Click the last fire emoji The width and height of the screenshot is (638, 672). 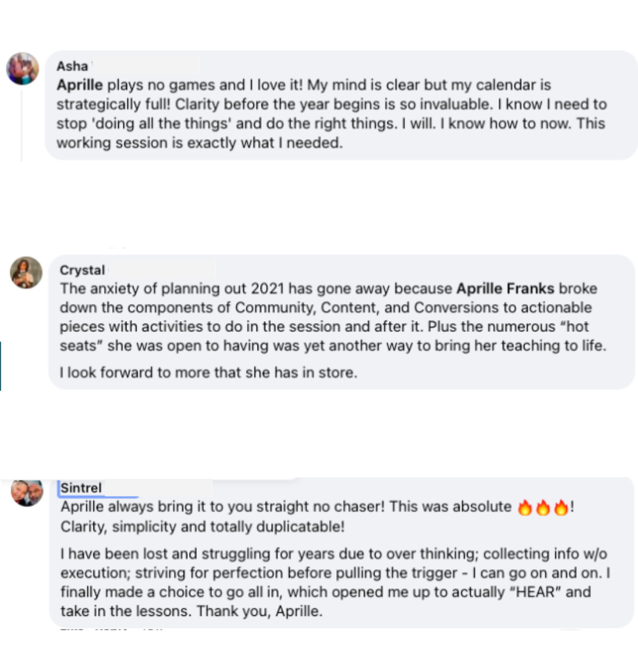coord(561,507)
